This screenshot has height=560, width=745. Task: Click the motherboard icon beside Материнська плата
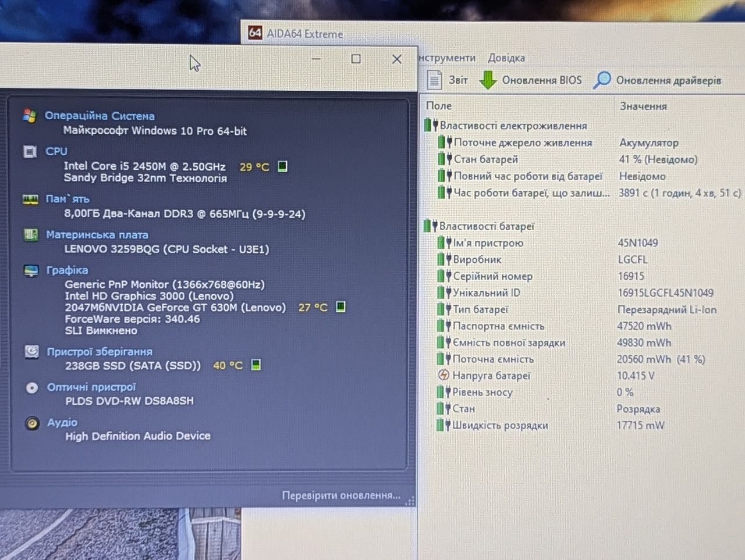pos(31,235)
